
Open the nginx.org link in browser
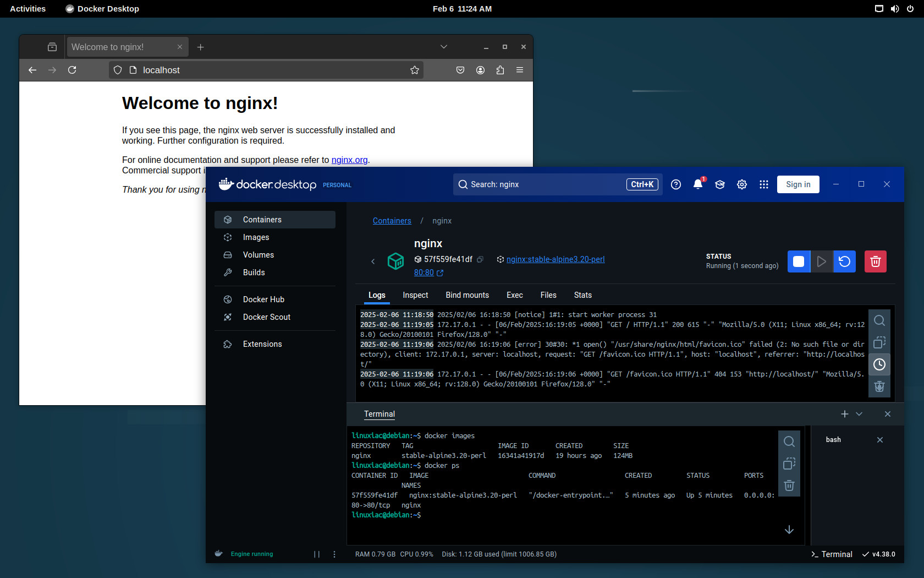349,160
